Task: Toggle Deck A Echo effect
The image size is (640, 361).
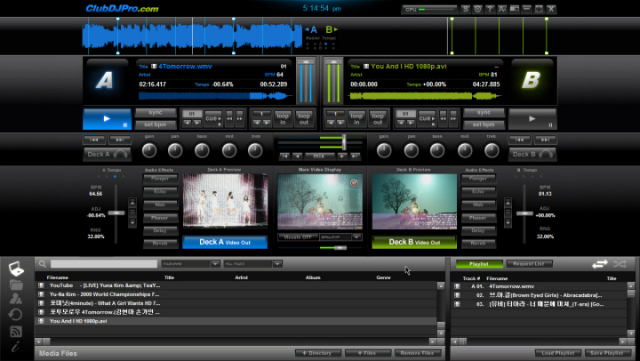Action: [x=160, y=192]
